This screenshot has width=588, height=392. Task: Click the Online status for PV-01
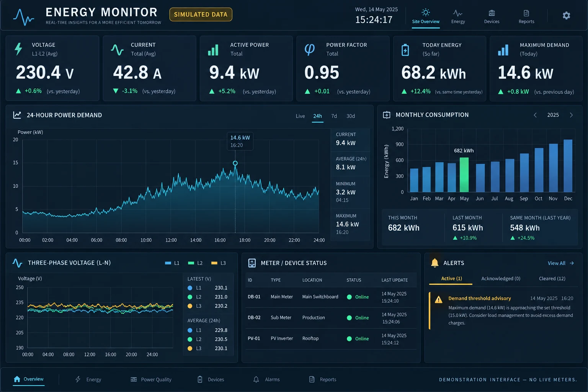[358, 338]
